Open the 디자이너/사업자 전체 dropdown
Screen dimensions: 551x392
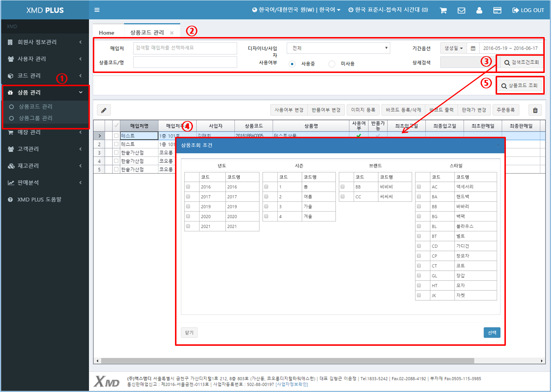click(338, 48)
